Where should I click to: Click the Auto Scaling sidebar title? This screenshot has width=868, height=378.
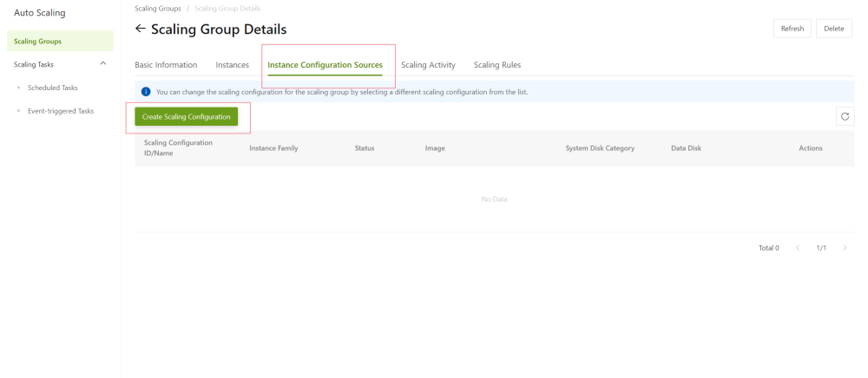pyautogui.click(x=39, y=13)
